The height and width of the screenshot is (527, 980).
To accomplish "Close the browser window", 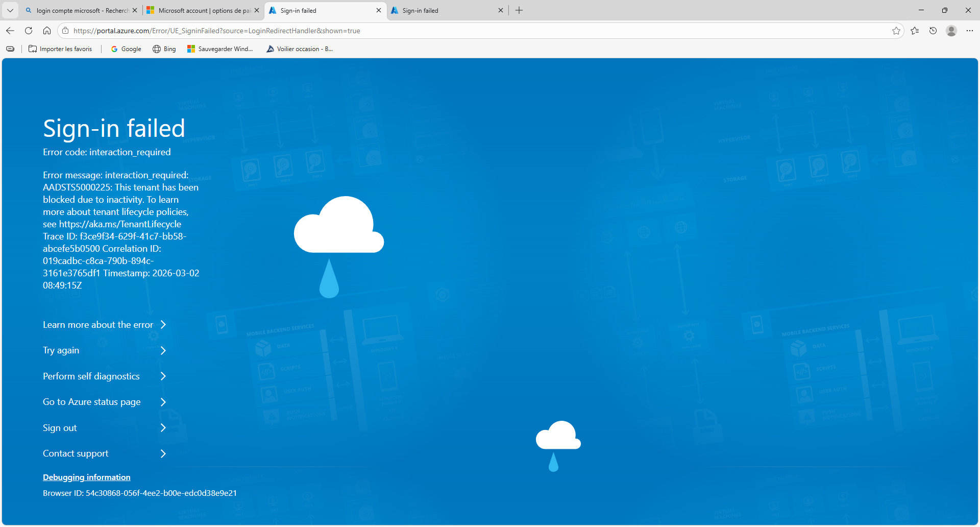I will tap(968, 10).
